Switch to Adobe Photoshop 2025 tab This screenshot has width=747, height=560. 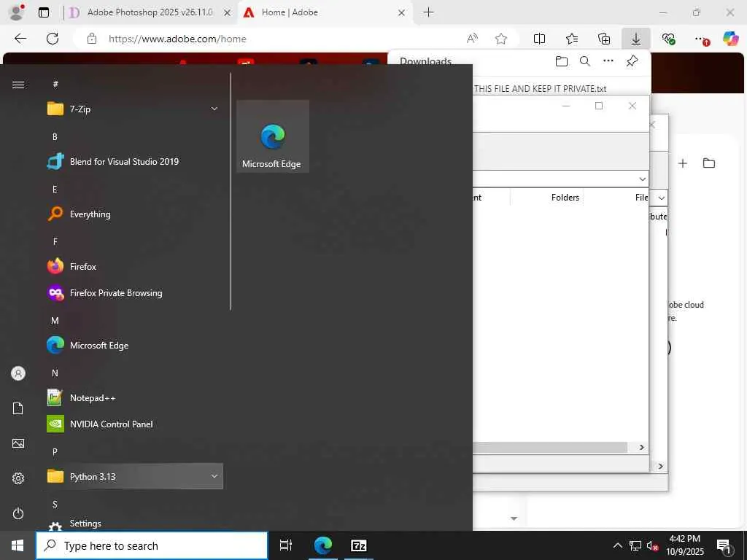click(150, 12)
